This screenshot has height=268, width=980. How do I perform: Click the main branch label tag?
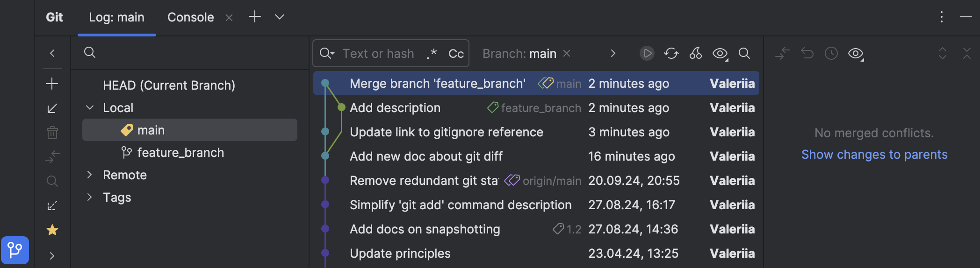[560, 84]
